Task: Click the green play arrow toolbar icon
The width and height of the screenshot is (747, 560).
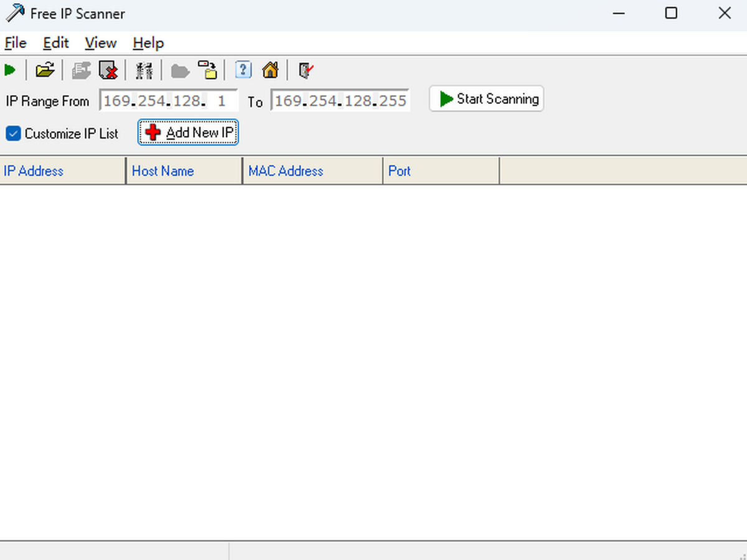Action: pos(10,70)
